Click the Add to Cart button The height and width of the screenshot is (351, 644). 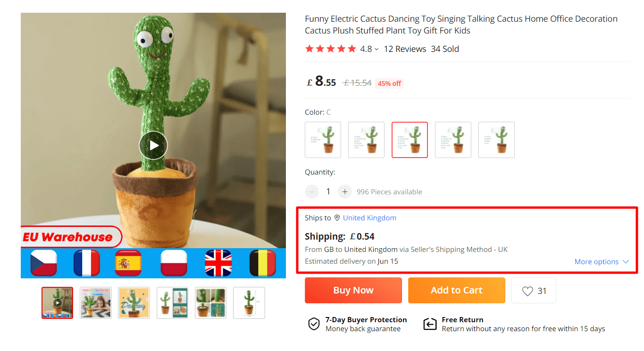(x=456, y=290)
